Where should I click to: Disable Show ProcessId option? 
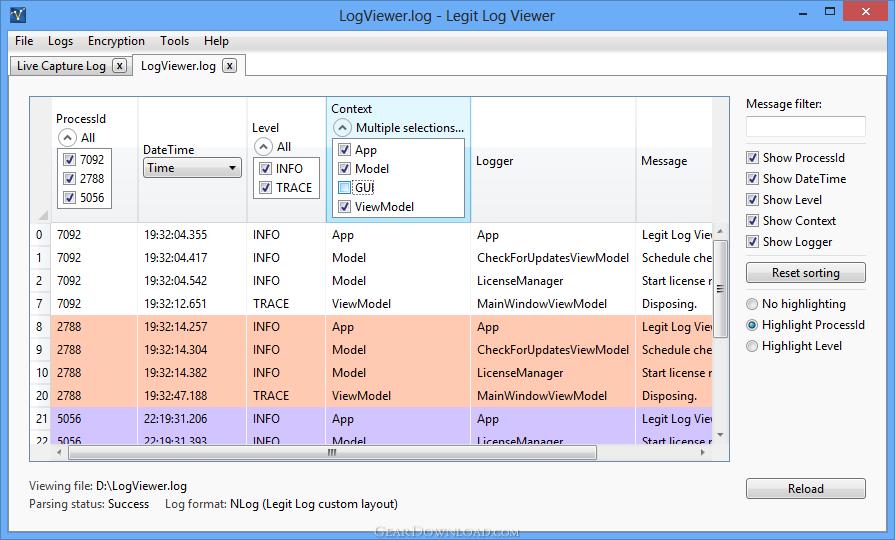click(x=753, y=158)
